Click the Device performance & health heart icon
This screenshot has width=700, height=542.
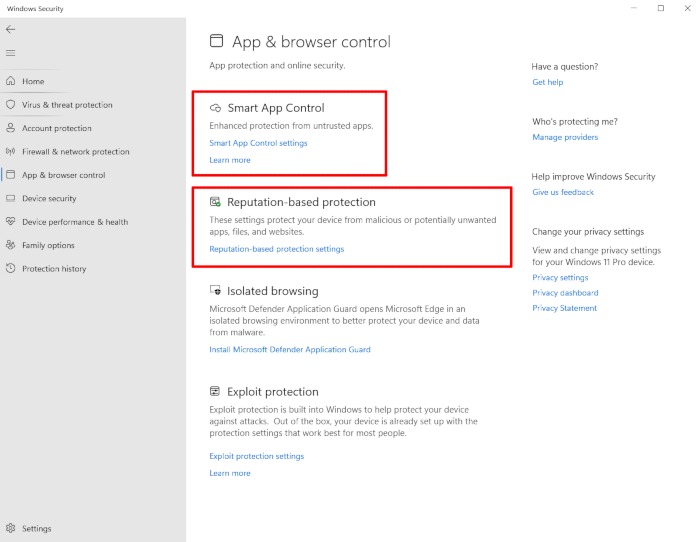click(11, 221)
